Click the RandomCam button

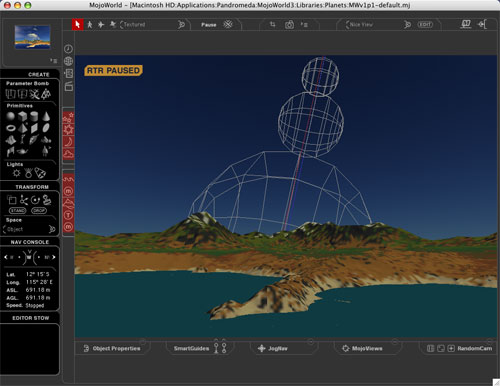click(x=475, y=348)
